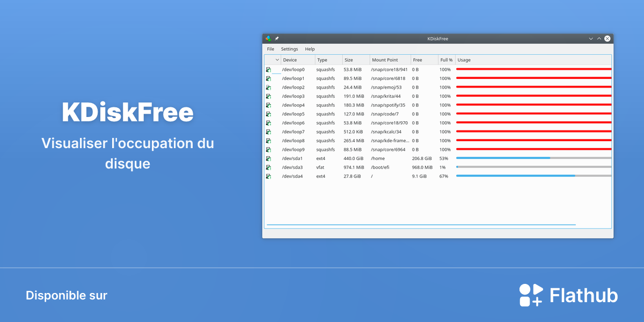The image size is (644, 322).
Task: Click the drive icon for /dev/loop9
Action: [268, 149]
